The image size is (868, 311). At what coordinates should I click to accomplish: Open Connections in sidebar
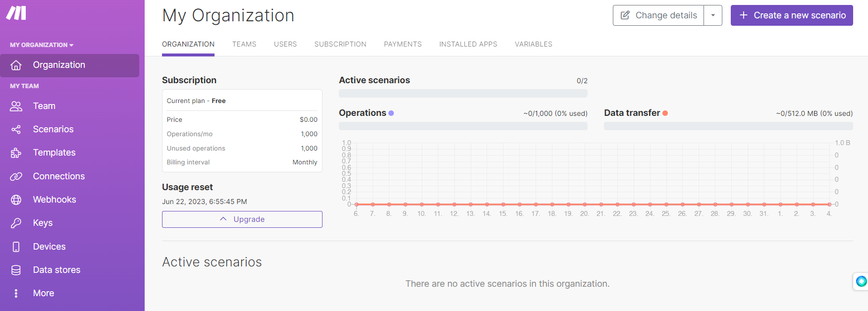point(69,176)
